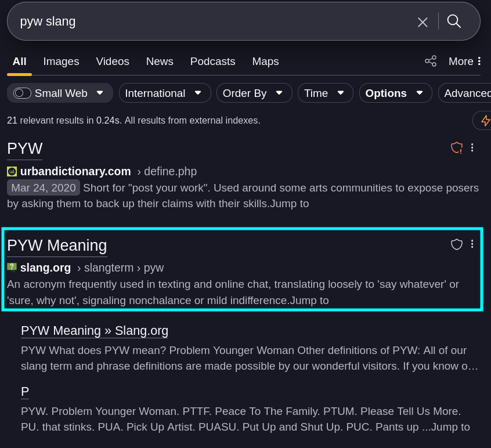Open the PYW Meaning » Slang.org sub-result link
The width and height of the screenshot is (491, 448).
pos(95,331)
